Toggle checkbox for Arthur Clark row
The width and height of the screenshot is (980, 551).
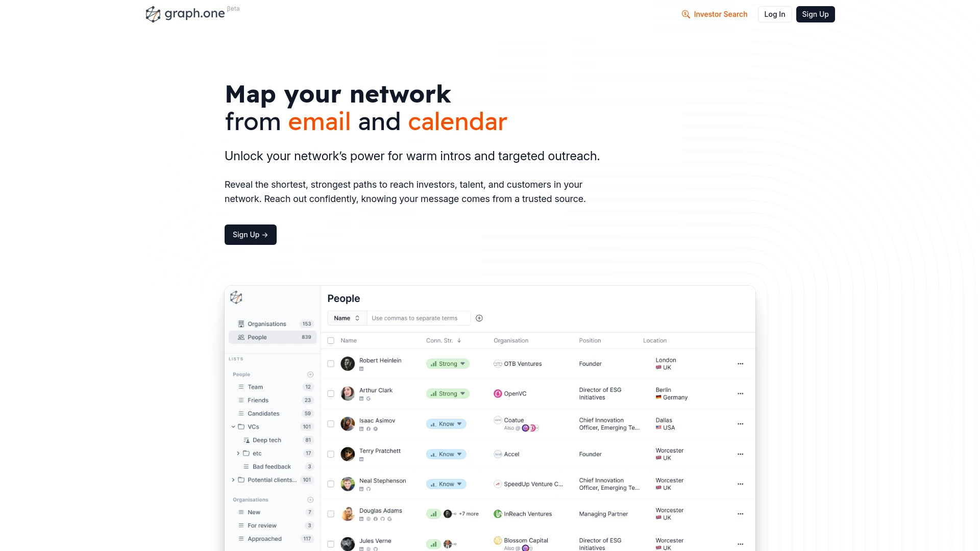tap(330, 393)
